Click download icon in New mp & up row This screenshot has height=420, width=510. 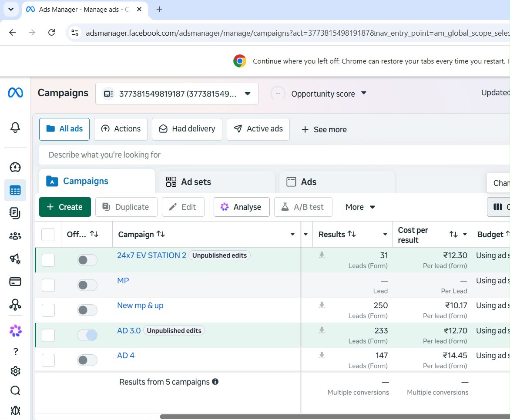coord(322,305)
